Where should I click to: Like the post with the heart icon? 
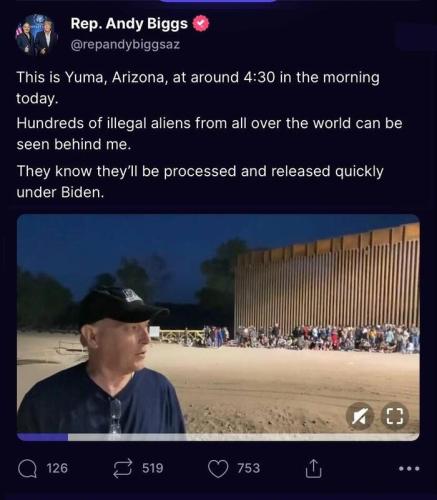coord(218,469)
